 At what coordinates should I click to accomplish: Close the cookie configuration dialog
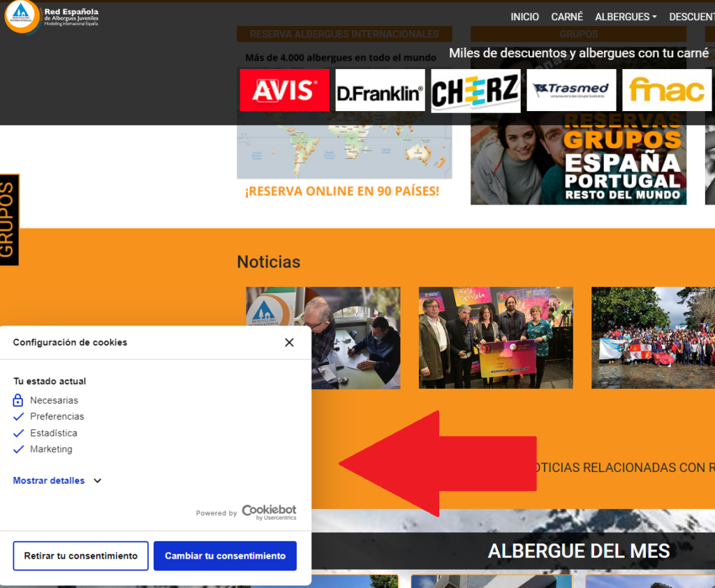point(289,342)
